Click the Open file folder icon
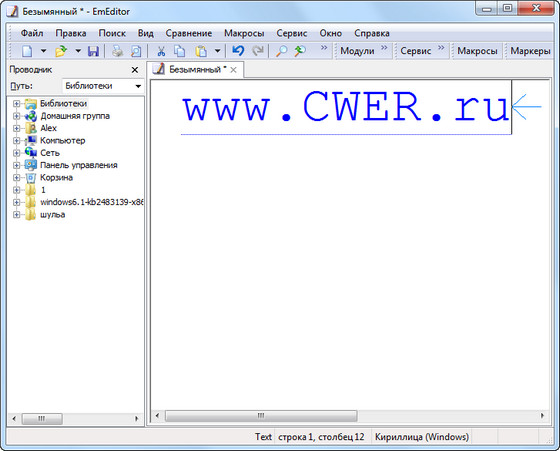Viewport: 560px width, 451px height. tap(61, 51)
